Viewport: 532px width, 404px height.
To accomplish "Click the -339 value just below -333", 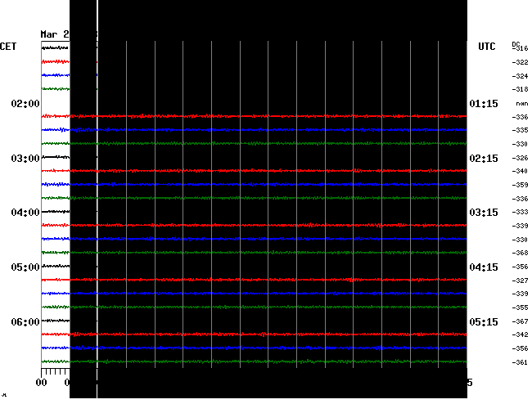I will point(520,226).
